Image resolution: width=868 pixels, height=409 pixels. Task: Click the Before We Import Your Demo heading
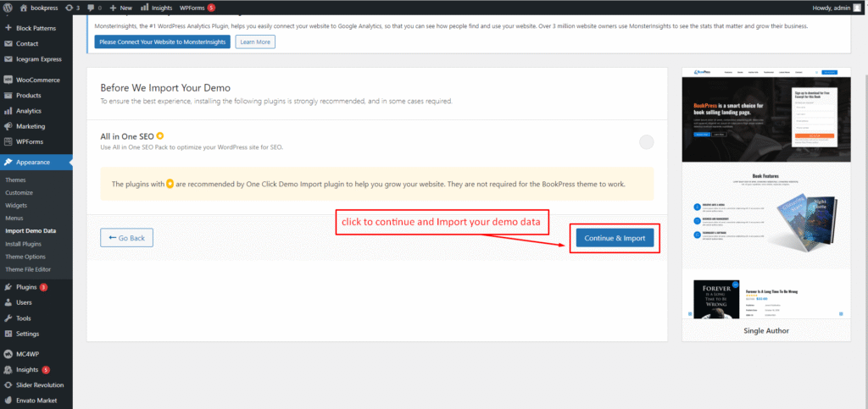pyautogui.click(x=165, y=88)
